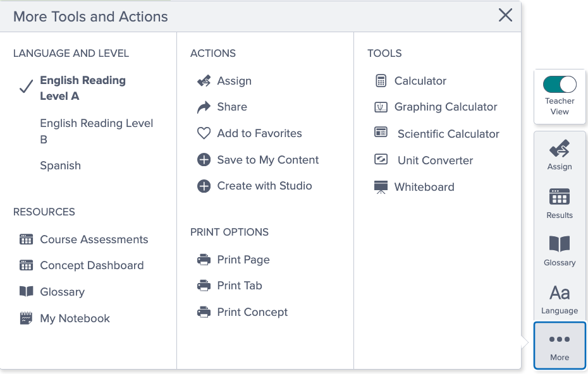
Task: Select Spanish as the language
Action: [60, 165]
